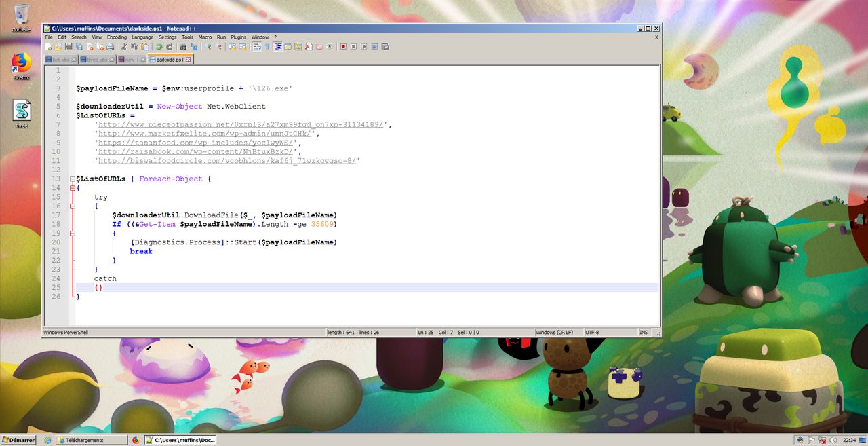
Task: Open Find with the binoculars icon
Action: (183, 47)
